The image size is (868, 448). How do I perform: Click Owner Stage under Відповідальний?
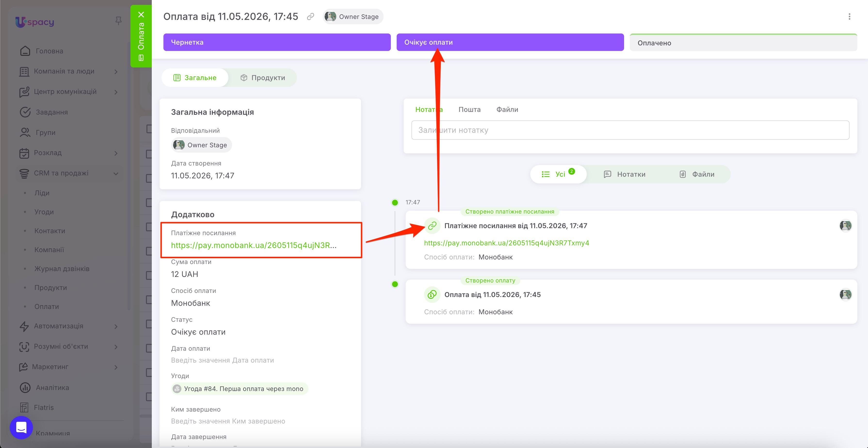pyautogui.click(x=201, y=145)
